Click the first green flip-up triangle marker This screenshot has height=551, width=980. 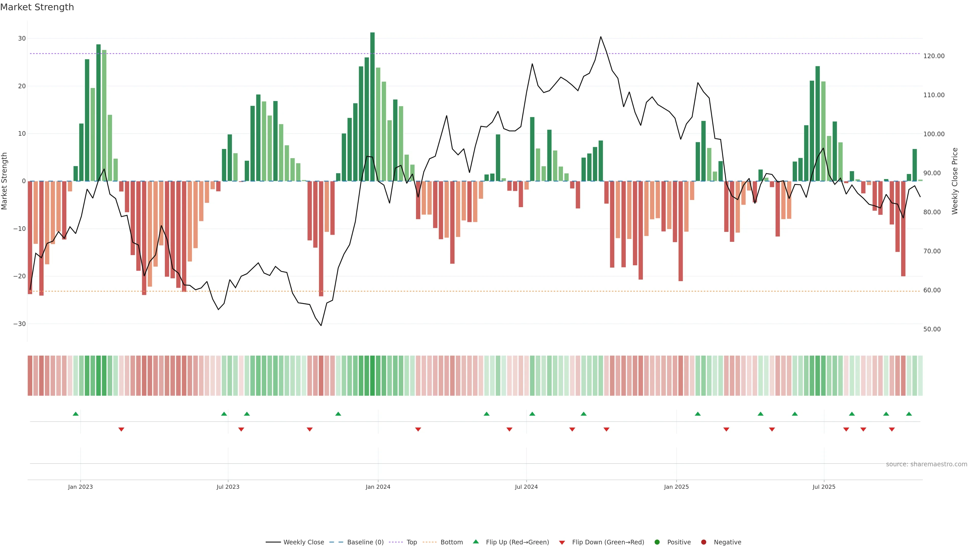[x=76, y=414]
